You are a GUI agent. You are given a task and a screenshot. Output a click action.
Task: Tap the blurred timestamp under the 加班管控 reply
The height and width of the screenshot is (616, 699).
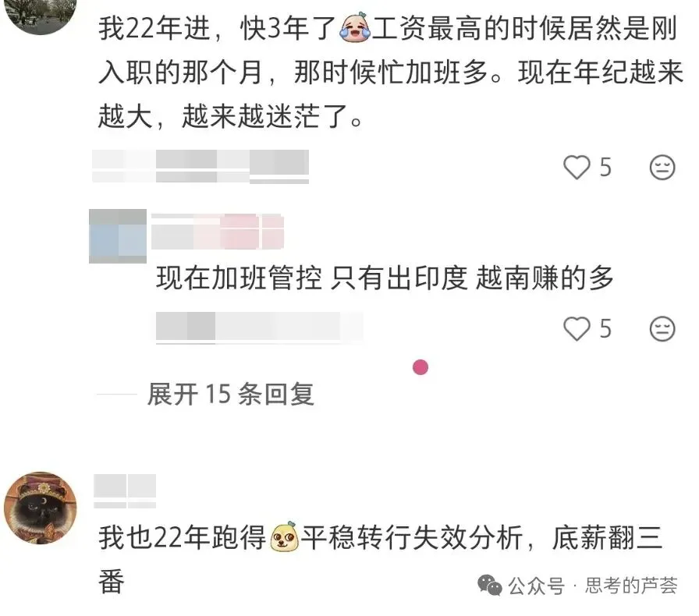[260, 327]
